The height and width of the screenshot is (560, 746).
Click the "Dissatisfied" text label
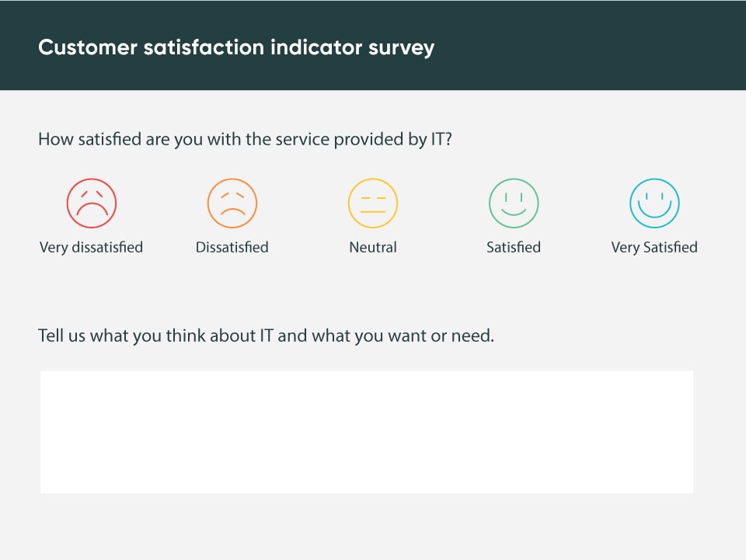tap(232, 248)
